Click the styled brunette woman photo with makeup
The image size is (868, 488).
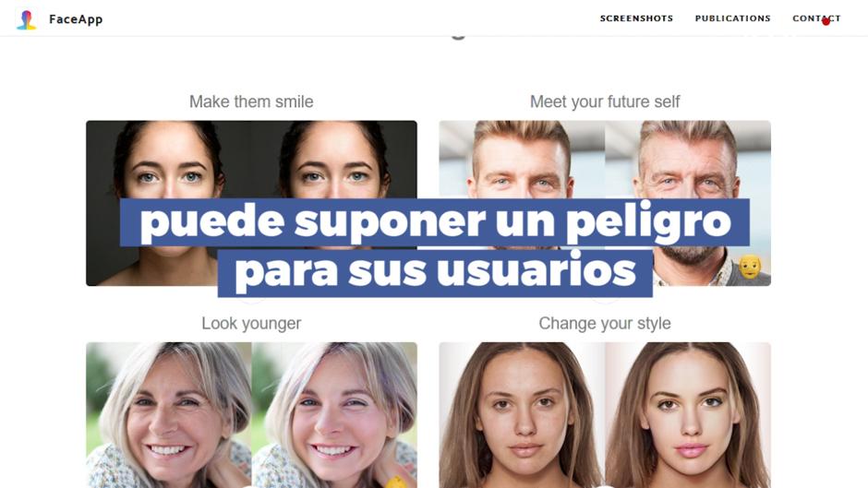pyautogui.click(x=688, y=415)
